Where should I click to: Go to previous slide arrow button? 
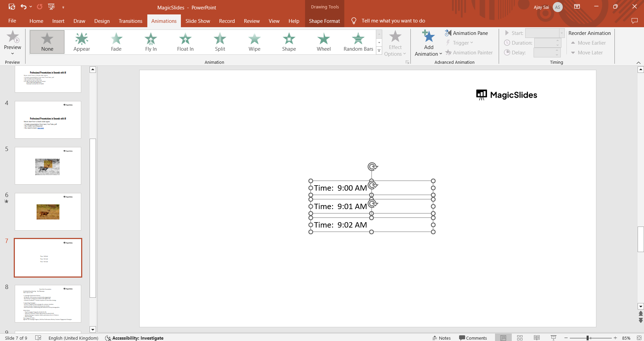pos(641,313)
